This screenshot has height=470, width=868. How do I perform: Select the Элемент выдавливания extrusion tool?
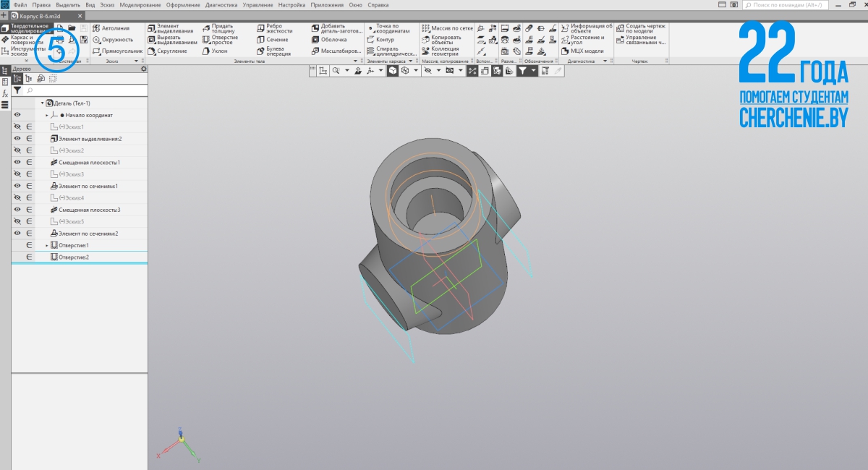[171, 29]
